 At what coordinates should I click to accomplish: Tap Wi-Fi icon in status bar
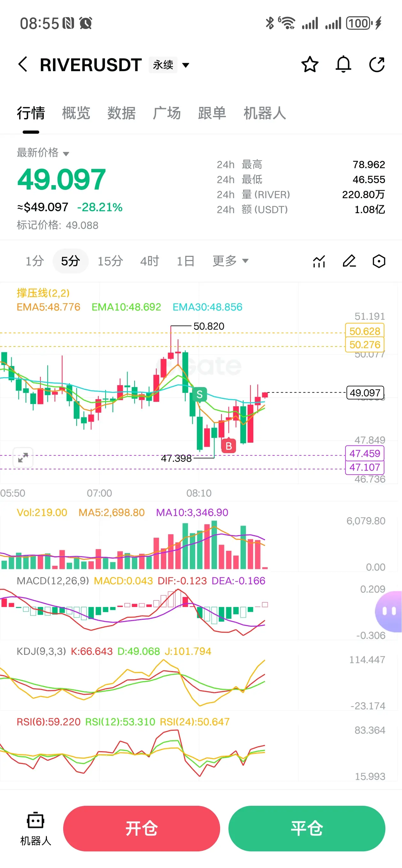(x=287, y=23)
